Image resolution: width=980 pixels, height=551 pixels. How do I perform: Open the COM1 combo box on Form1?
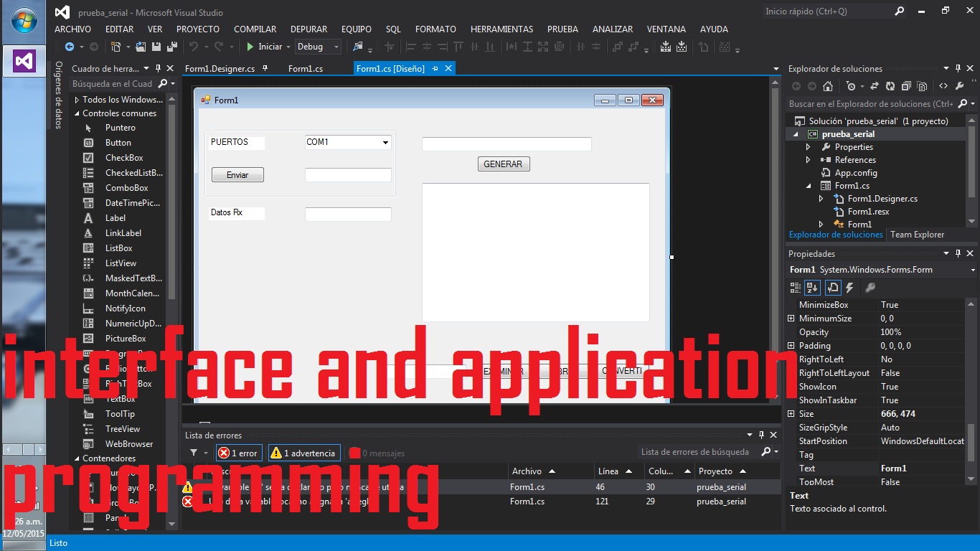pos(385,142)
